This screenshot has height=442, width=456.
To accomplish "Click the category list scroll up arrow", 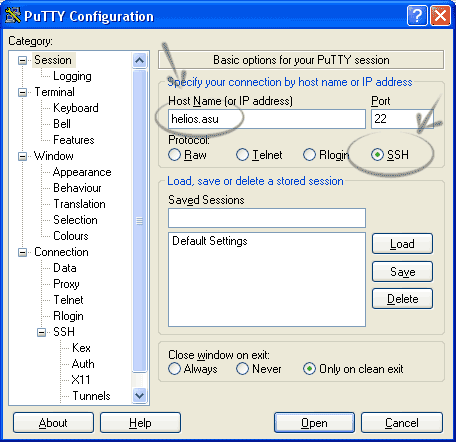I will click(139, 61).
